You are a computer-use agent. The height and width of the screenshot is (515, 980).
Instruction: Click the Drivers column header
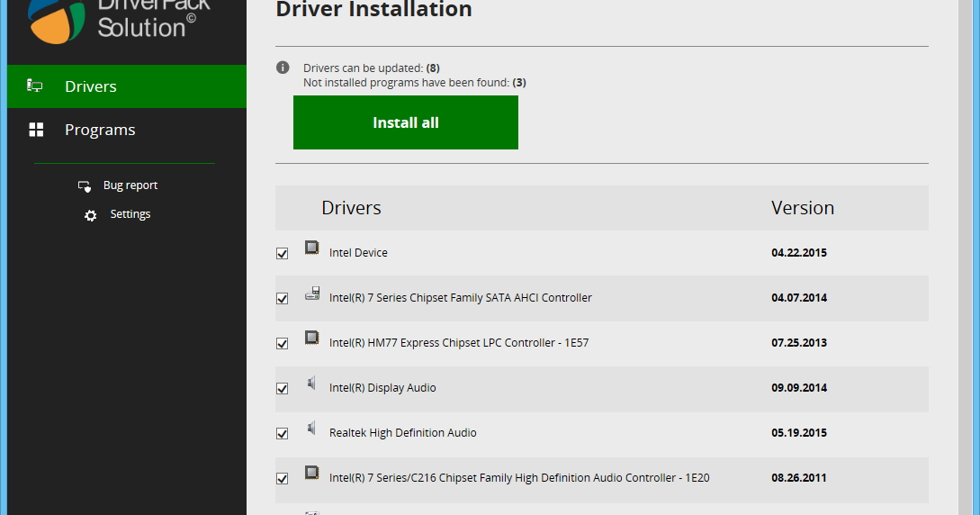[x=351, y=207]
